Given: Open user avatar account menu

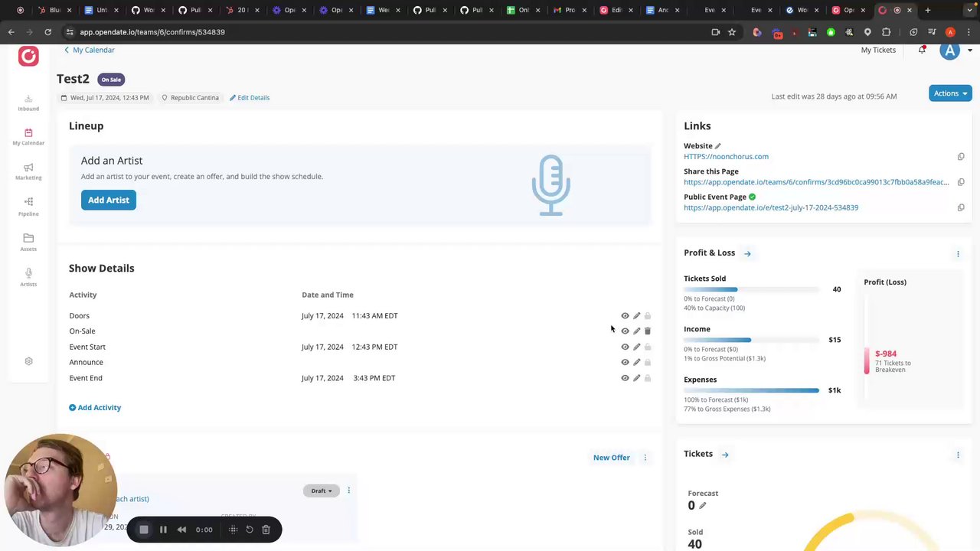Looking at the screenshot, I should pyautogui.click(x=950, y=51).
